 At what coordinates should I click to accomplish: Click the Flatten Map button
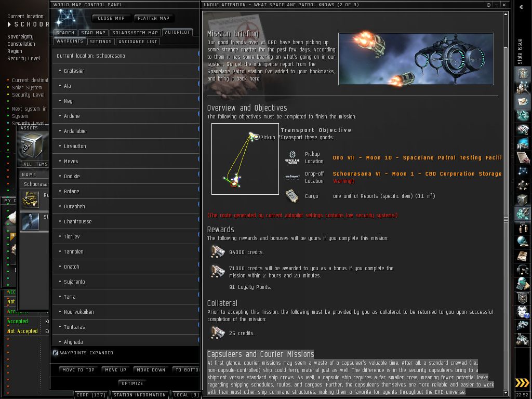[153, 18]
